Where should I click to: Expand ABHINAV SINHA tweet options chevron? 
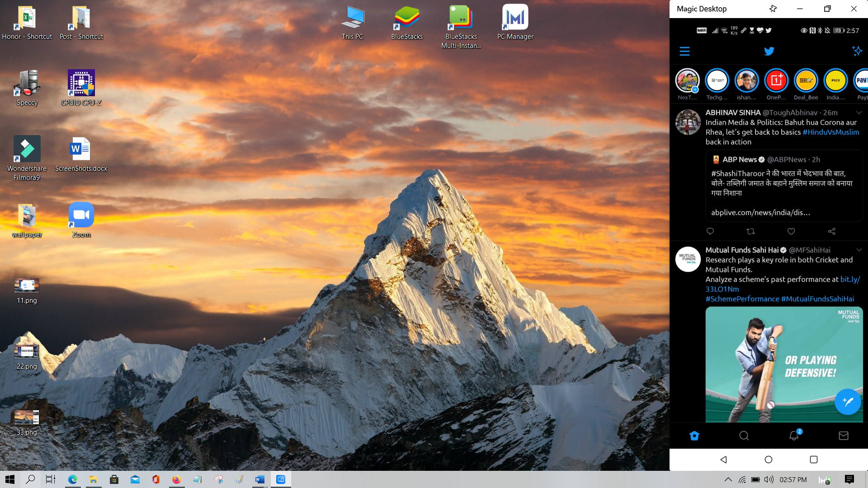[859, 113]
